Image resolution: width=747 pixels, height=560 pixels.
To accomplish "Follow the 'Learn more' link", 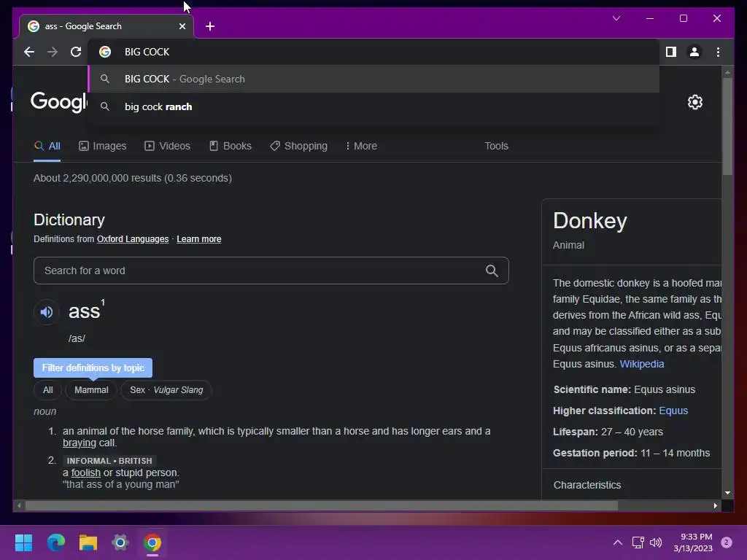I will [x=198, y=239].
